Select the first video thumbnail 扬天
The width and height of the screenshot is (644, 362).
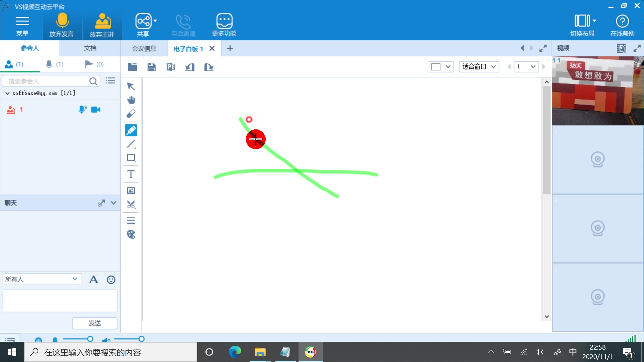(598, 91)
